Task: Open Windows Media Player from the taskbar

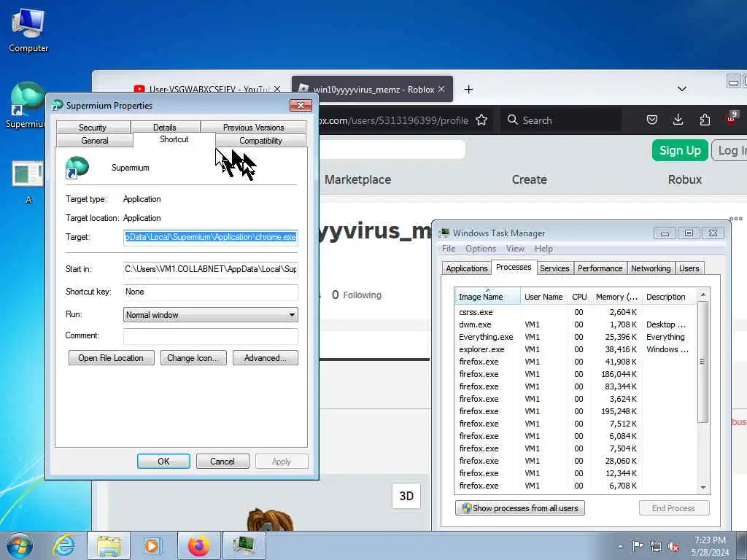Action: [152, 545]
